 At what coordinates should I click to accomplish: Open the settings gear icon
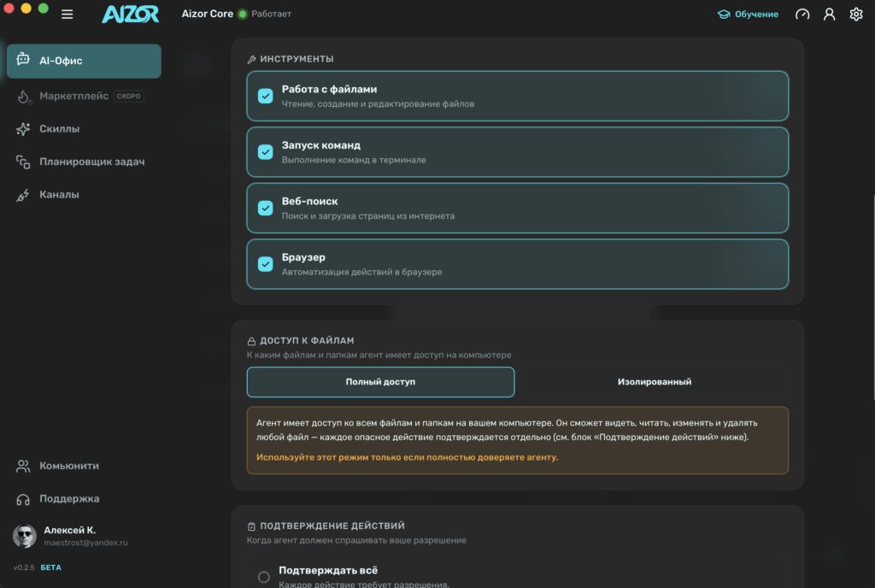pos(855,15)
